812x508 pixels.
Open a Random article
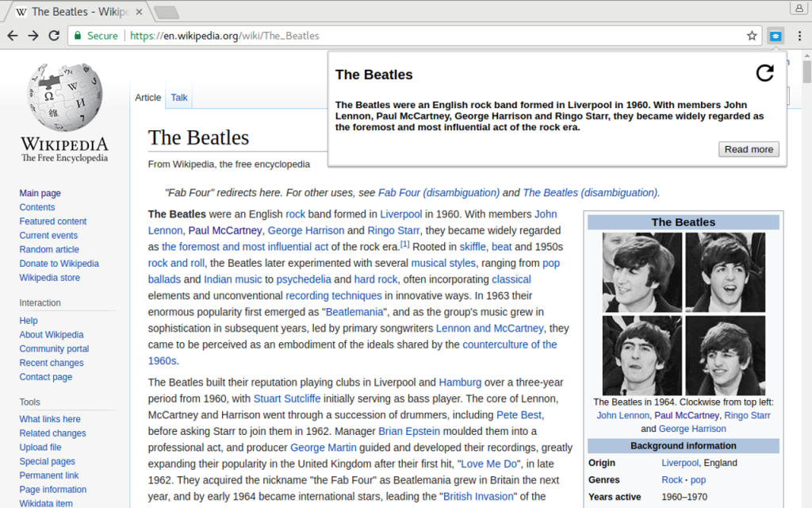click(x=49, y=249)
